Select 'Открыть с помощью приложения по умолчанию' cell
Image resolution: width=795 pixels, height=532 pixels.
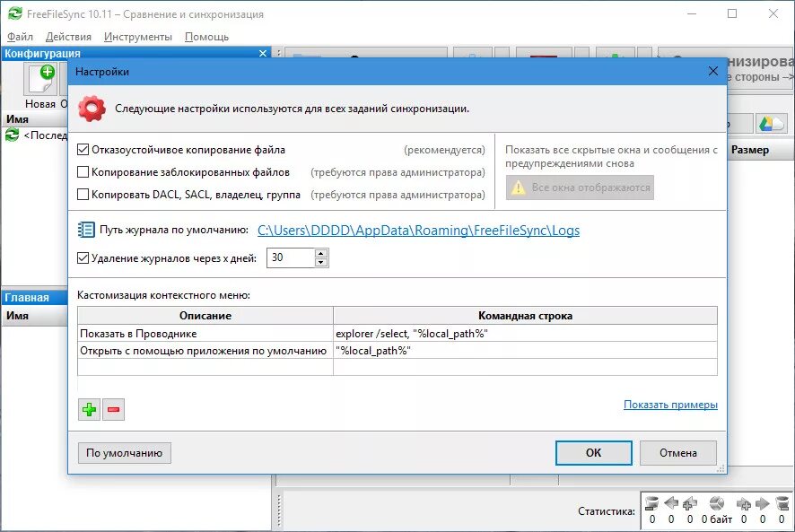click(205, 351)
